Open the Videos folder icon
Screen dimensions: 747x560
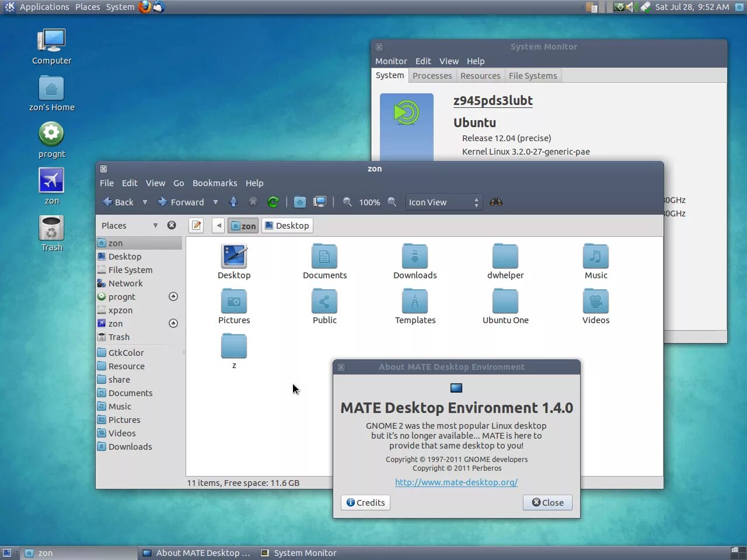point(596,307)
